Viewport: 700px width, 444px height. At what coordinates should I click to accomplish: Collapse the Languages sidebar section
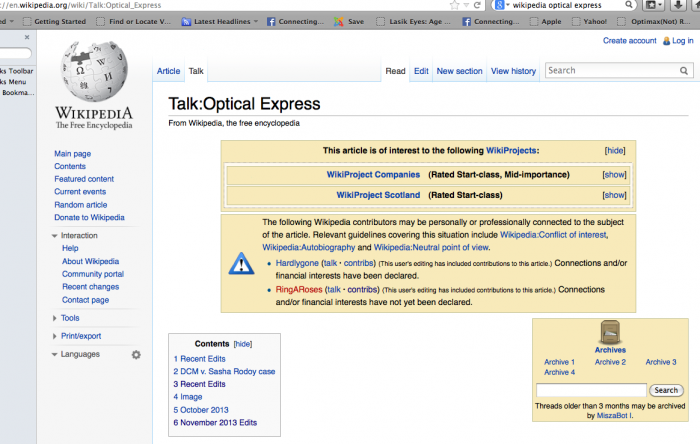point(54,354)
